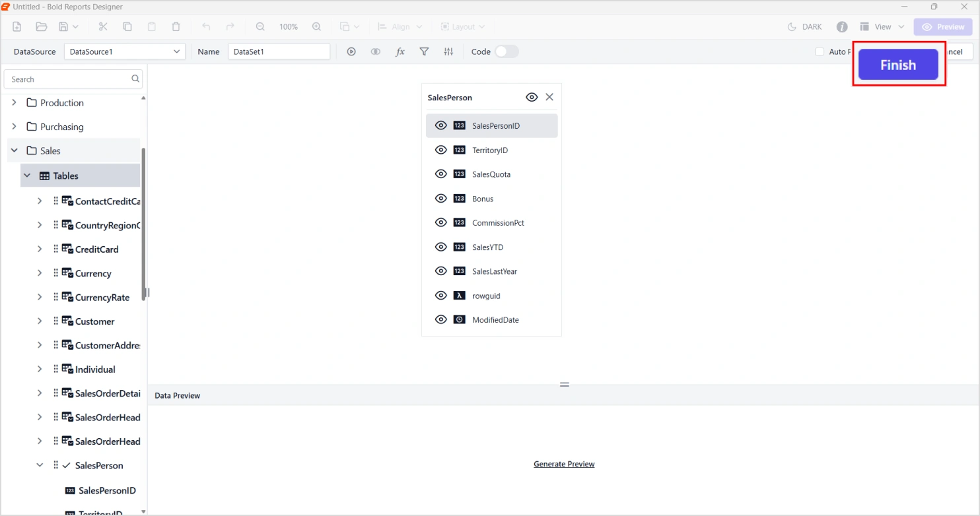
Task: Switch to DARK theme using moon icon
Action: 804,26
